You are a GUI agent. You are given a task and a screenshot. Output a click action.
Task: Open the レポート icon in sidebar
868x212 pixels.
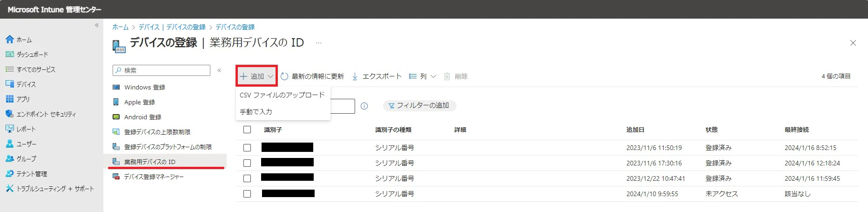9,129
